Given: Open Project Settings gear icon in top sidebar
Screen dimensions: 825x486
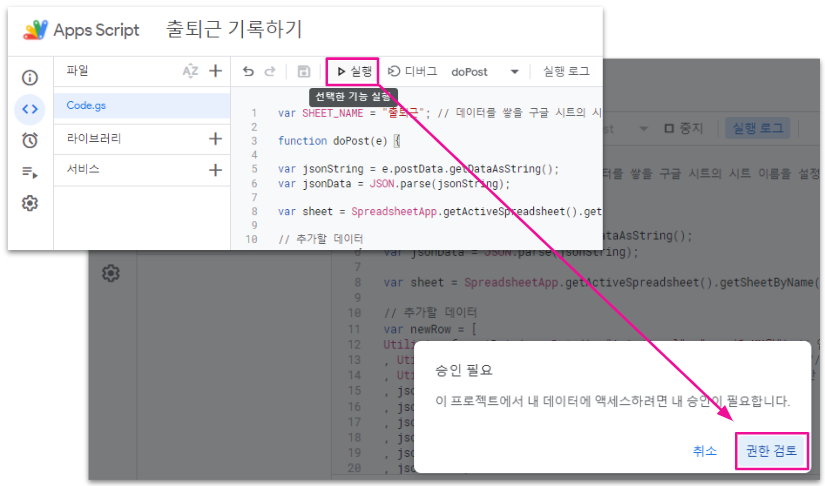Looking at the screenshot, I should [30, 203].
